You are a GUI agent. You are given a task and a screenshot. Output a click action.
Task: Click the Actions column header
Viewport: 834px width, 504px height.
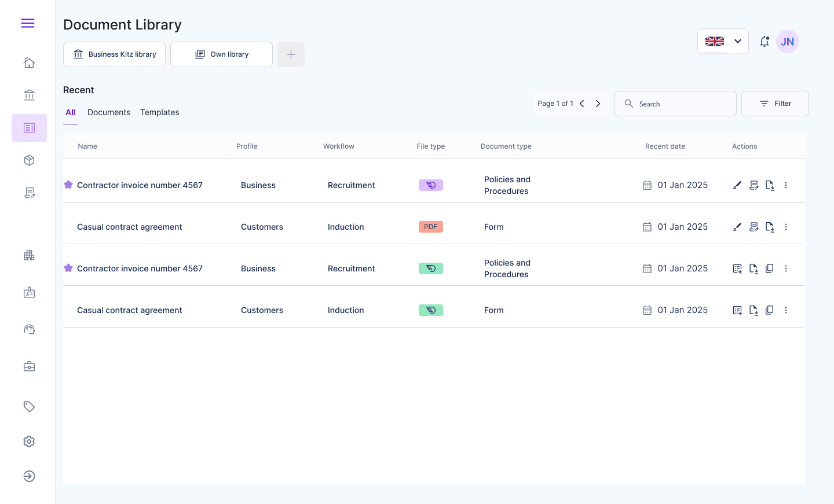point(744,146)
